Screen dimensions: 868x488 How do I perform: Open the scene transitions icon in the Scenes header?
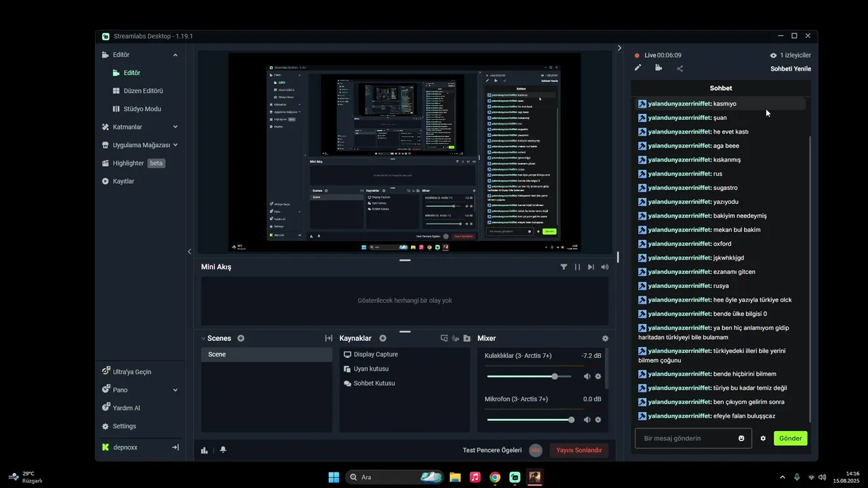[x=328, y=338]
